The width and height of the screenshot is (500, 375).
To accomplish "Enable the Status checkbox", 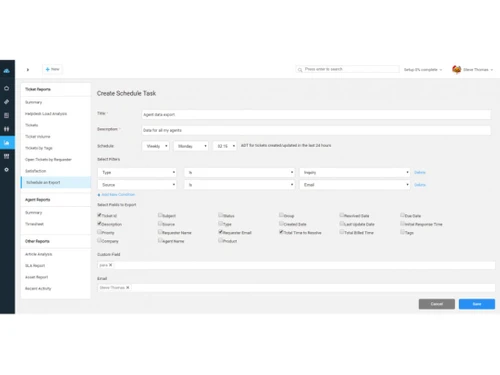I will coord(221,215).
